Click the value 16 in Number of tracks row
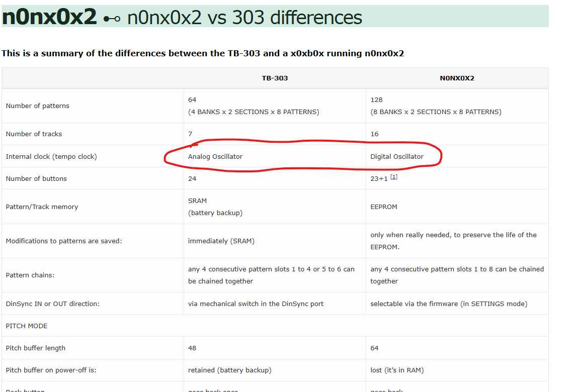This screenshot has width=575, height=392. pos(374,134)
